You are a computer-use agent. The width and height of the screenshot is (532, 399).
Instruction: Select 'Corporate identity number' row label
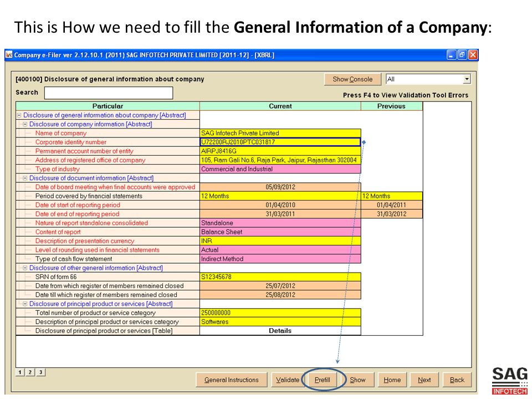(70, 142)
